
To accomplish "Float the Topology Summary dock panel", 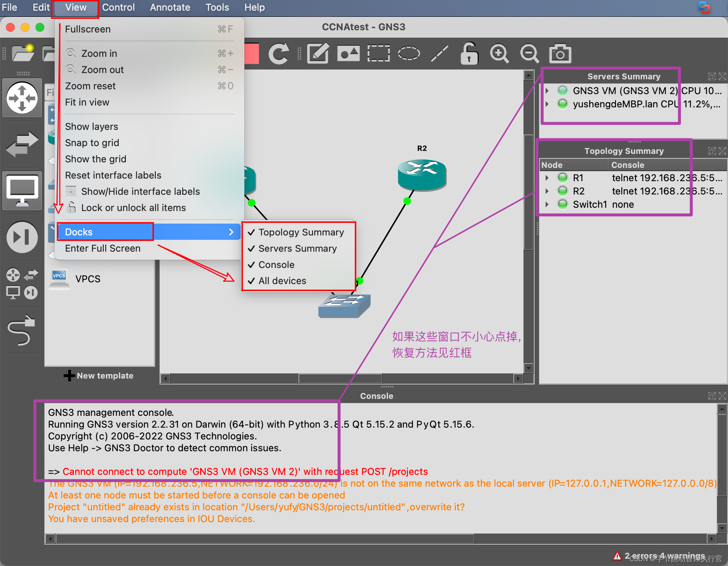I will (x=712, y=151).
